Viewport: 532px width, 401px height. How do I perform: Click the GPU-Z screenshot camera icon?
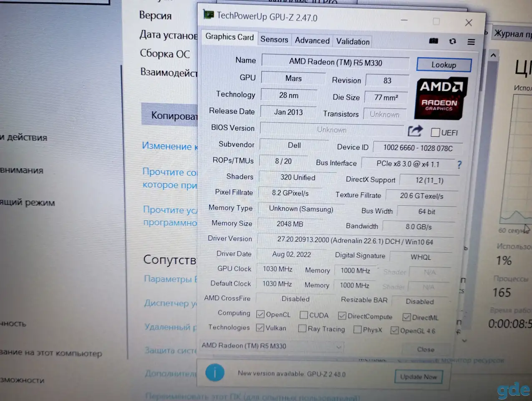click(434, 41)
